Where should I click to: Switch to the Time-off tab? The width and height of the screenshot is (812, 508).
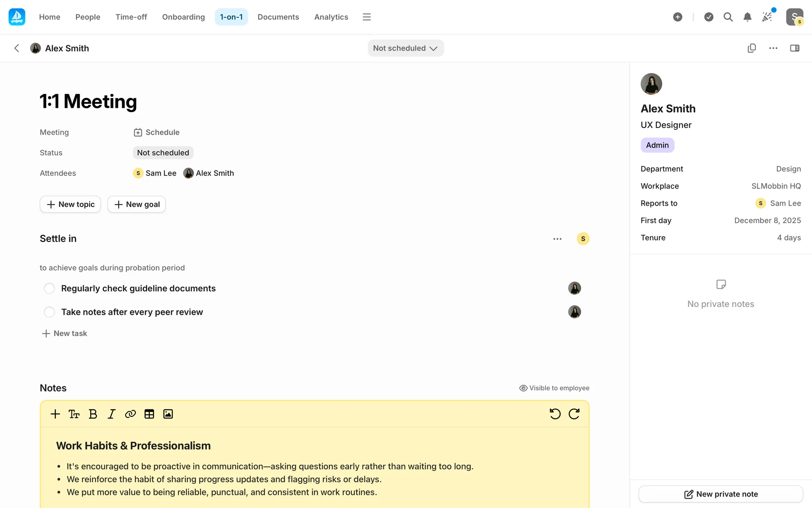(x=131, y=17)
